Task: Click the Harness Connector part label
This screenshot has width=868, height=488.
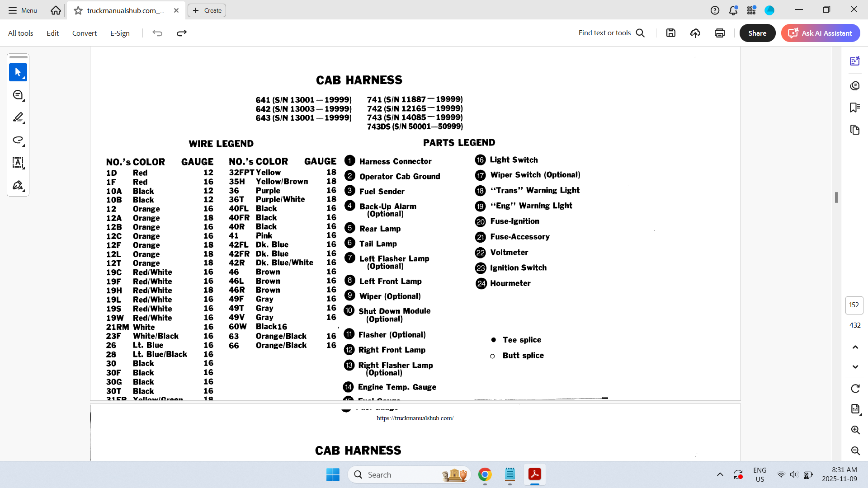Action: click(x=395, y=161)
